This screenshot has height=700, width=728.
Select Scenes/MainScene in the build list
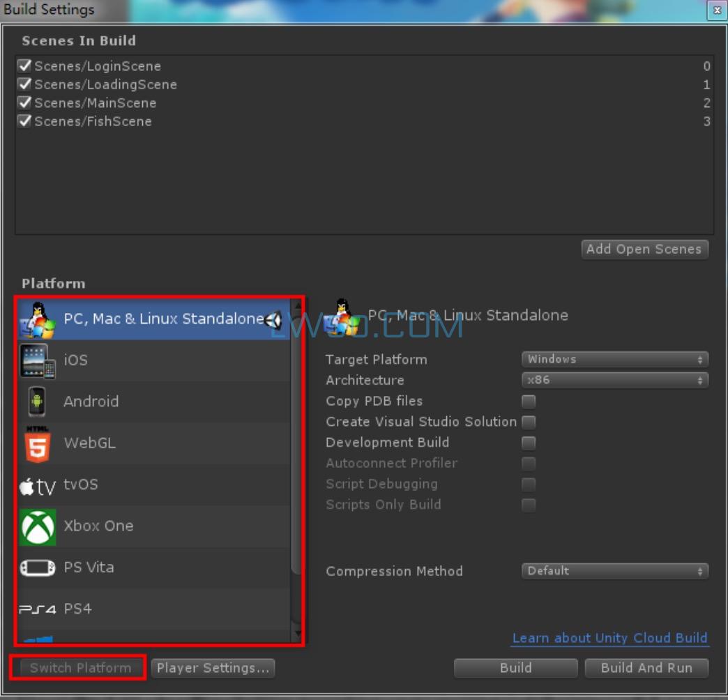point(95,103)
